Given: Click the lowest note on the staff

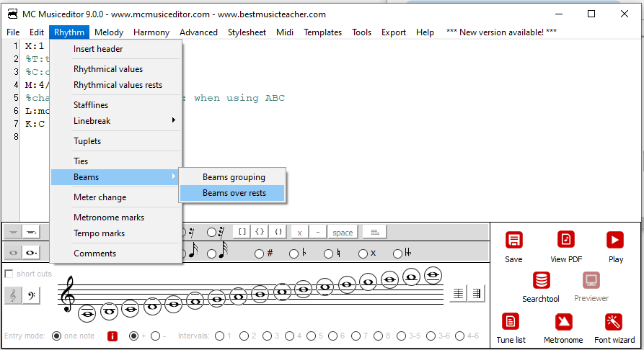Looking at the screenshot, I should tap(87, 314).
